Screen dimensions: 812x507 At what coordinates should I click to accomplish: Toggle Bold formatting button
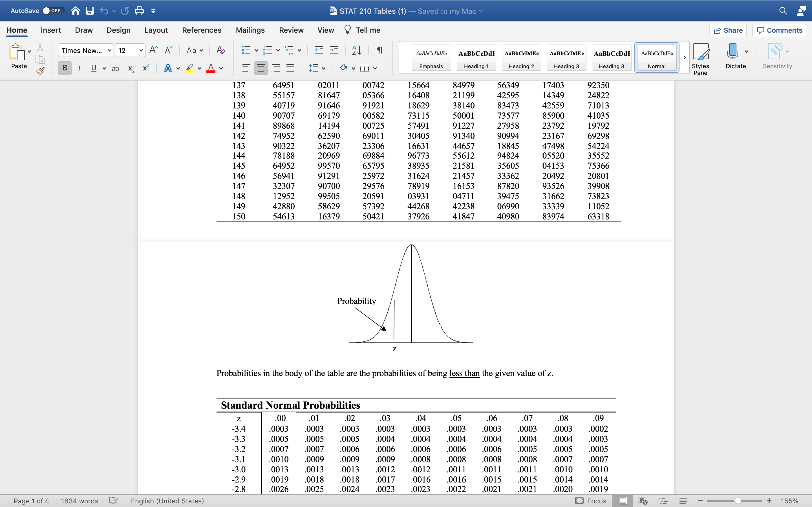click(x=65, y=68)
